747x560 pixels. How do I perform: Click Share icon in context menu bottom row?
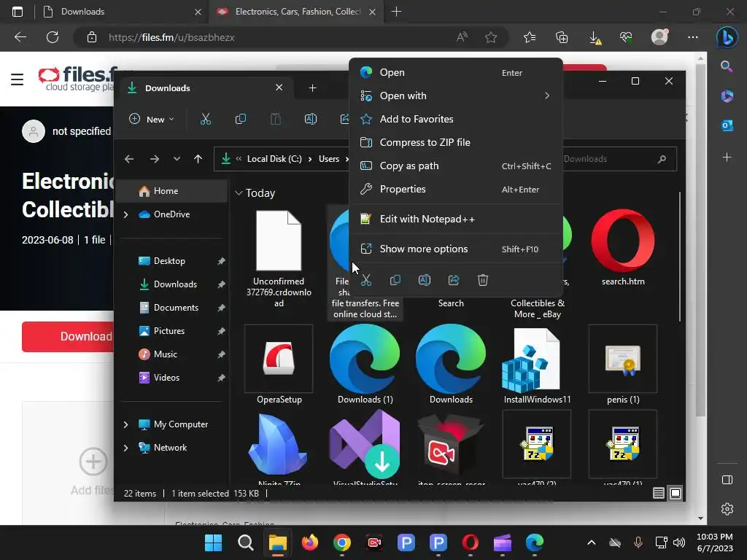[x=454, y=280]
